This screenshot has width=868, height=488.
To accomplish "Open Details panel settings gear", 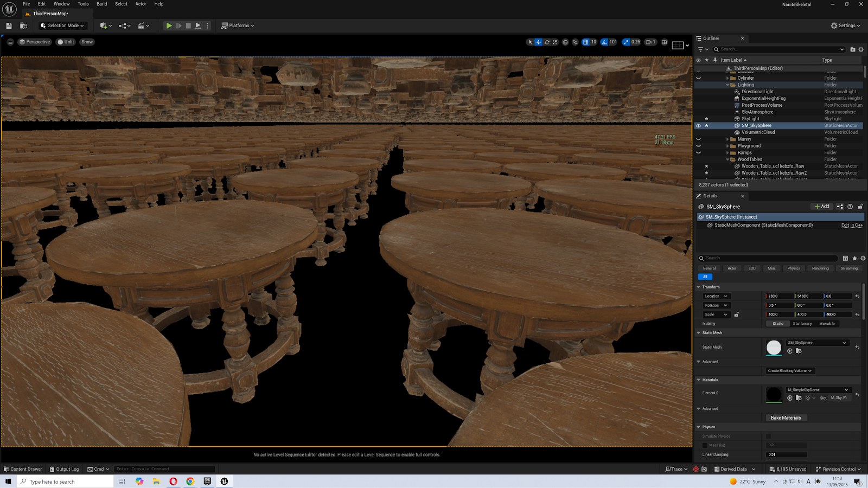I will tap(863, 258).
